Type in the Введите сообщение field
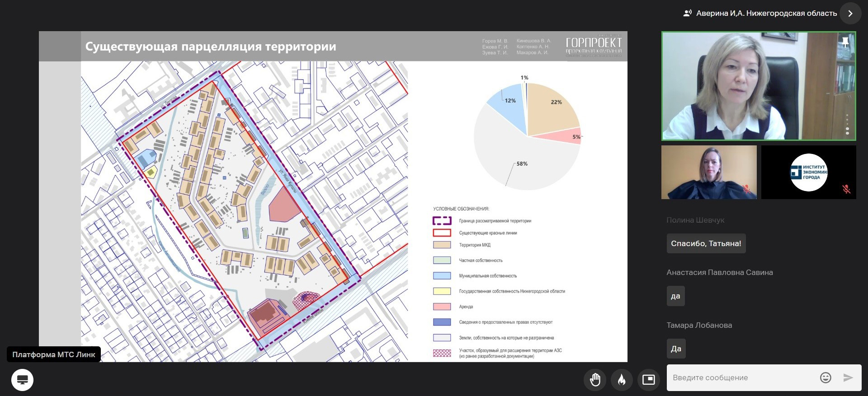Image resolution: width=868 pixels, height=396 pixels. pos(741,377)
